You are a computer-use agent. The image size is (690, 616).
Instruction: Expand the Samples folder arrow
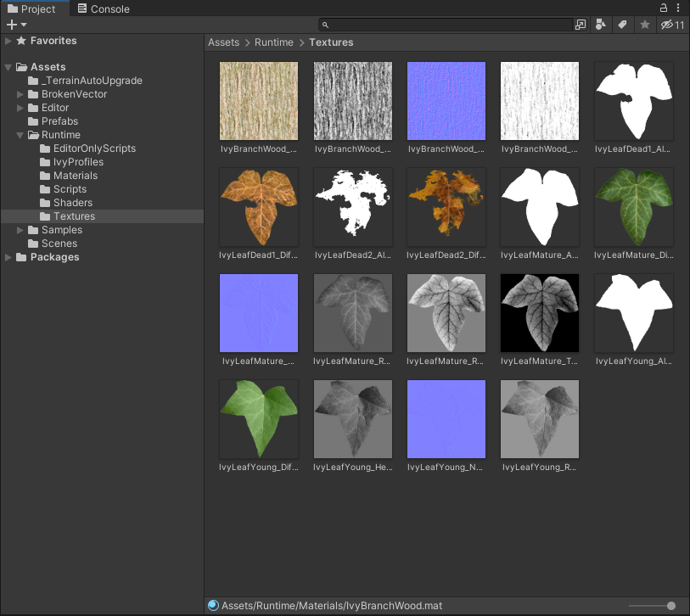(x=20, y=230)
